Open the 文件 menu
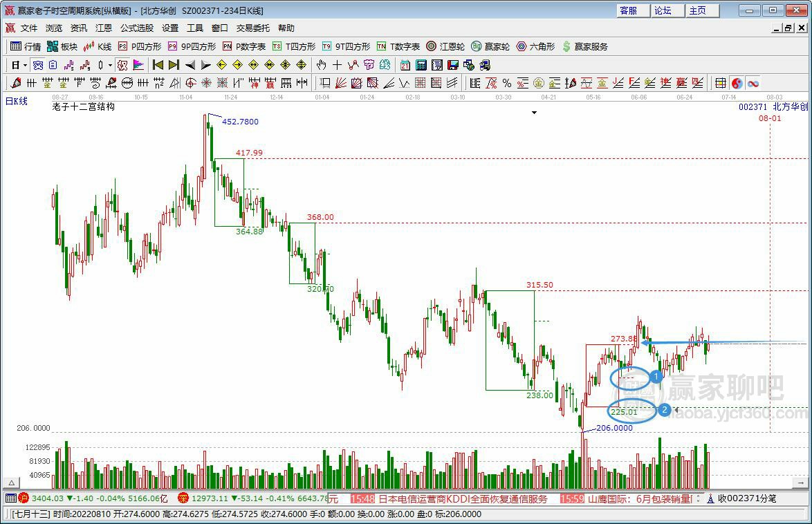Viewport: 812px width, 524px height. [x=29, y=28]
